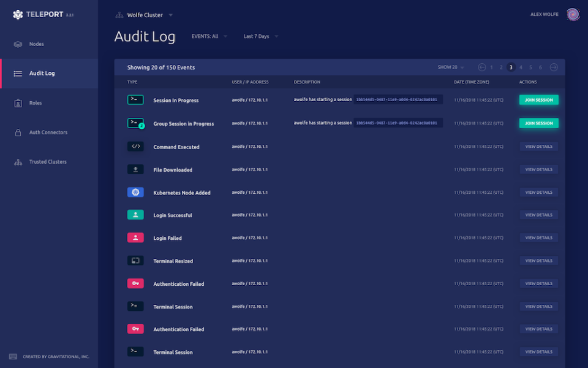
Task: Select Audit Log in the sidebar
Action: (x=49, y=74)
